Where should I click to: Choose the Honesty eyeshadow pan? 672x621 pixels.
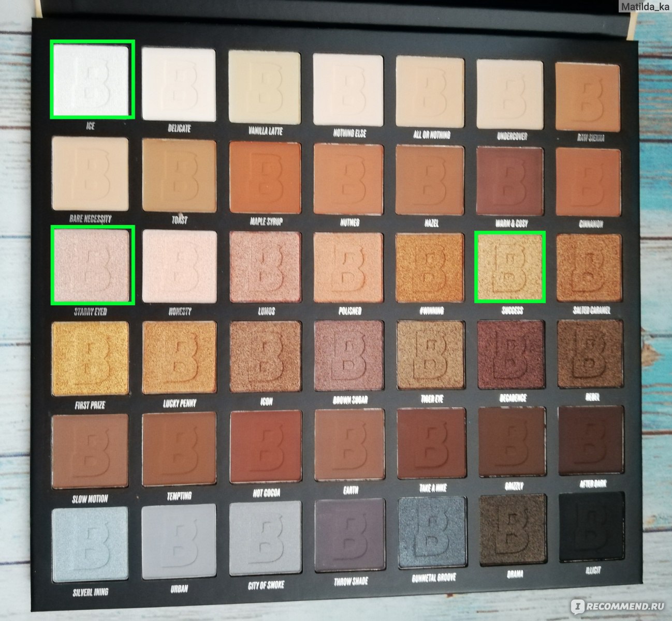tap(179, 266)
